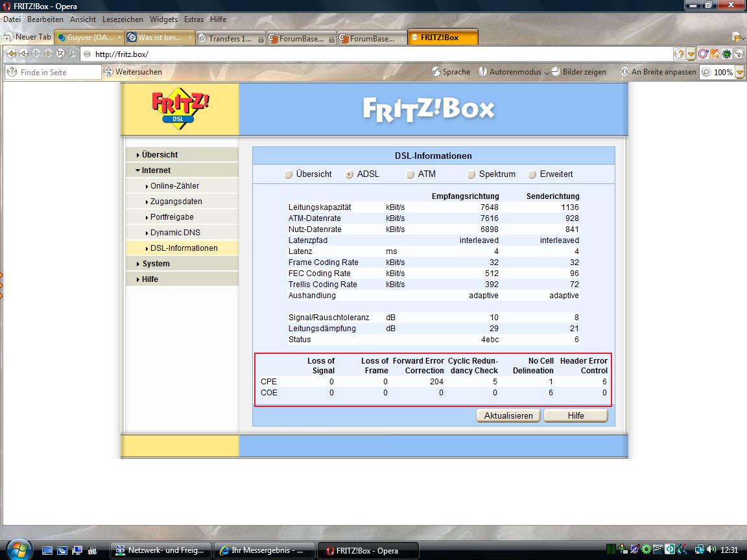Switch to the Transfers 1... tab
This screenshot has width=747, height=560.
pos(231,38)
